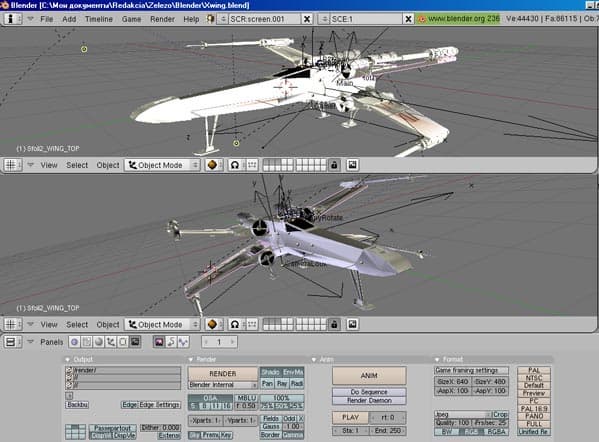This screenshot has height=442, width=599.
Task: Toggle the Passepartout option
Action: (x=112, y=428)
